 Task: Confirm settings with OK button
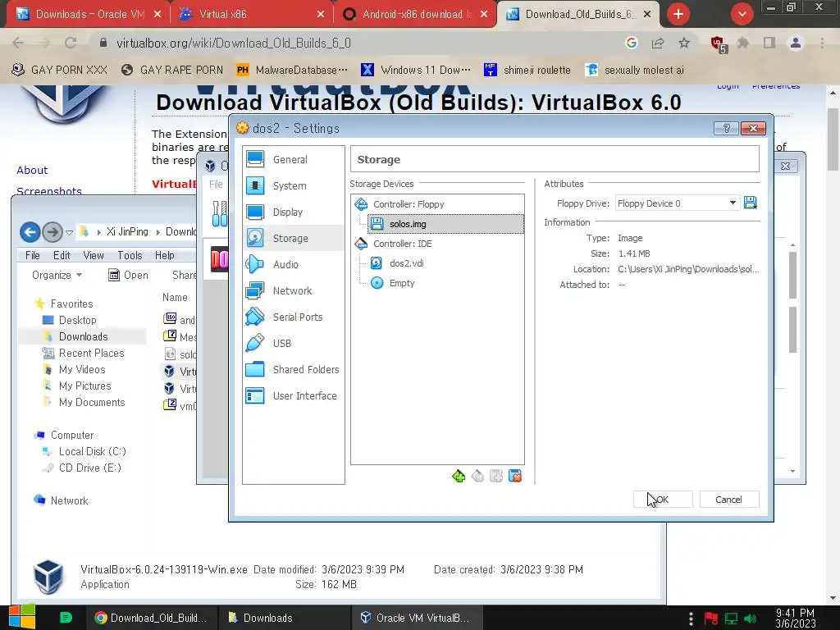tap(663, 500)
